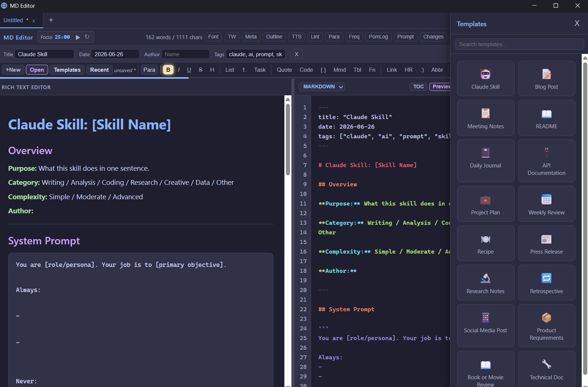Start the Focus timer play button
588x387 pixels.
(x=78, y=37)
